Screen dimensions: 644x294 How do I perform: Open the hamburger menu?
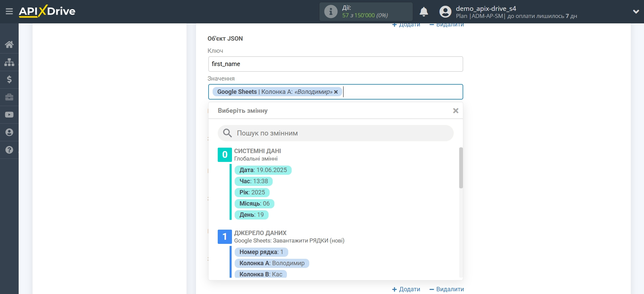tap(9, 12)
